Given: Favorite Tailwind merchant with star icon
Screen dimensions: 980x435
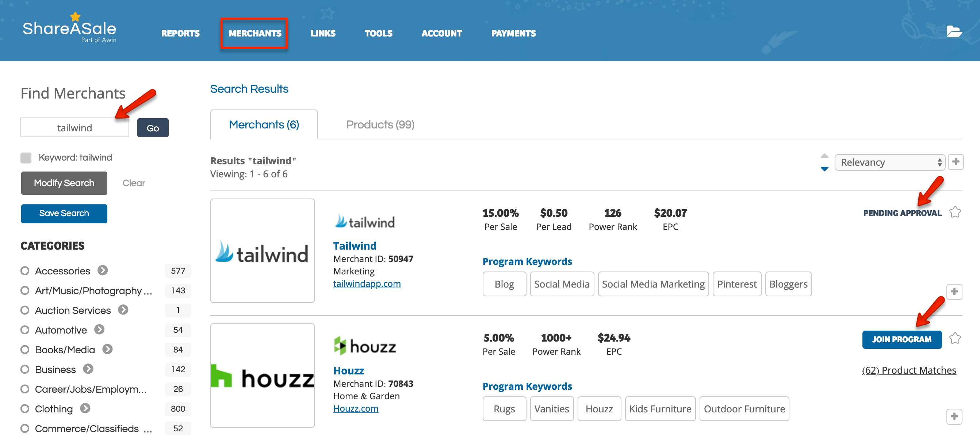Looking at the screenshot, I should tap(955, 212).
